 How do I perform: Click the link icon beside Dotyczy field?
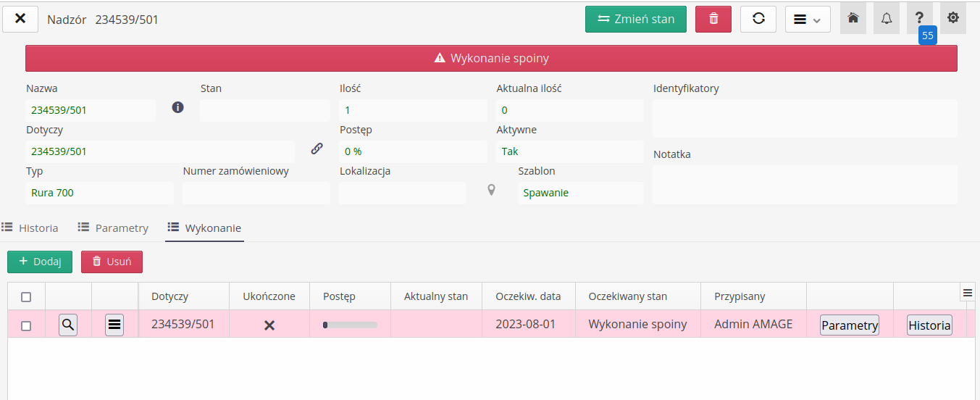317,149
